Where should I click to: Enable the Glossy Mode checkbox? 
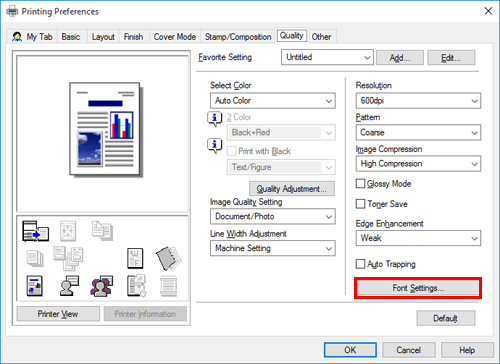tap(360, 184)
